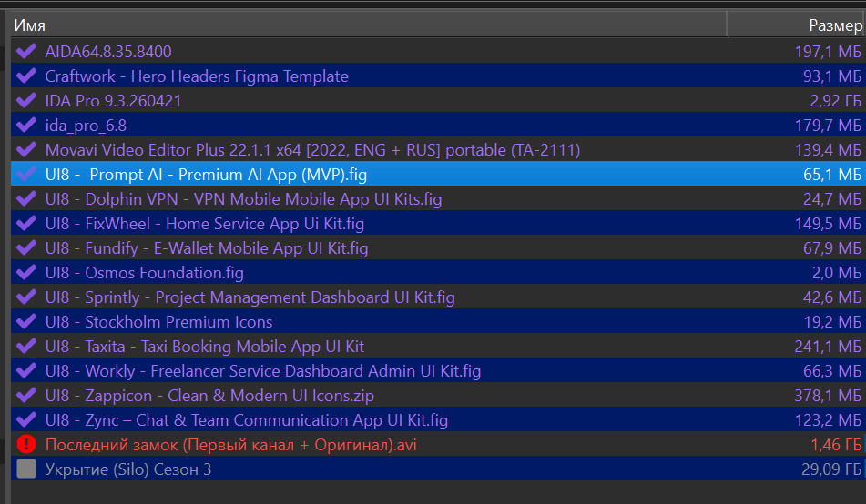Click the 179,7 МБ size value
Screen dimensions: 866x504
tap(828, 126)
